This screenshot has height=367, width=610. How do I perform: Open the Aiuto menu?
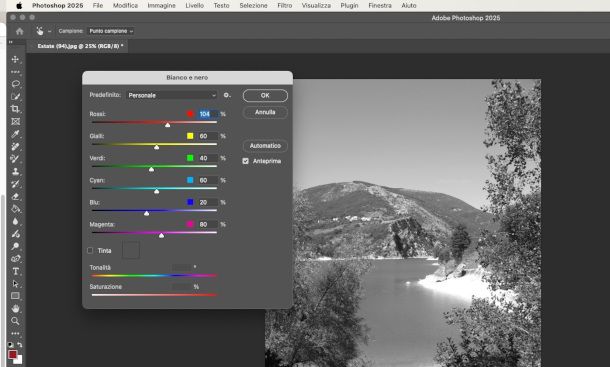point(409,5)
